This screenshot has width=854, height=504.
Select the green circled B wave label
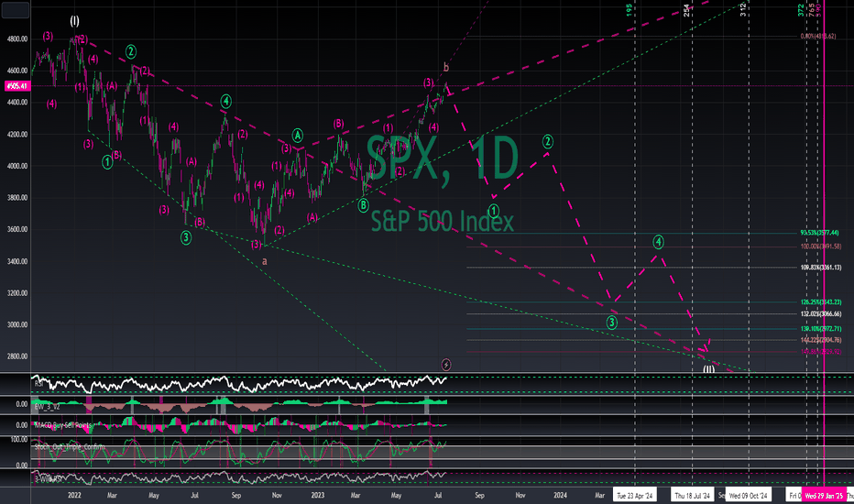[x=363, y=205]
